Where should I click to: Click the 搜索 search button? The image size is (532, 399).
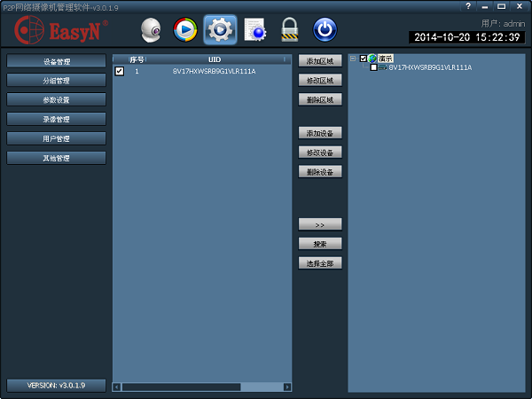(x=320, y=244)
